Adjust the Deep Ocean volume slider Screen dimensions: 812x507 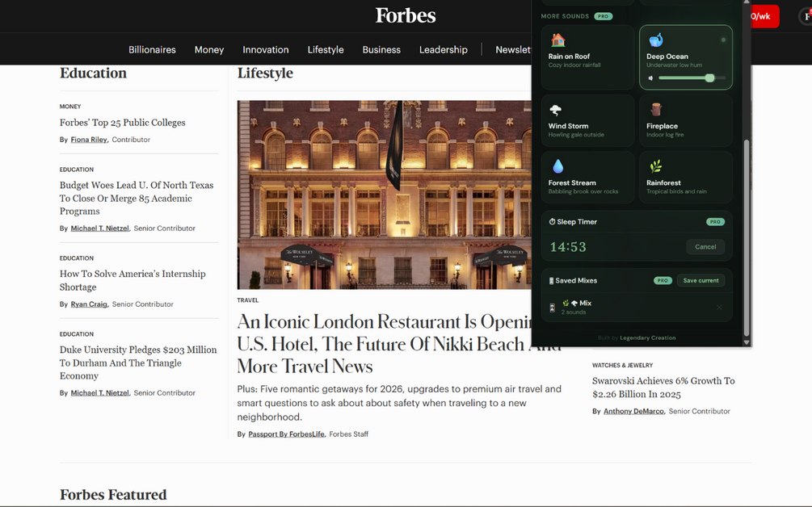[x=692, y=78]
